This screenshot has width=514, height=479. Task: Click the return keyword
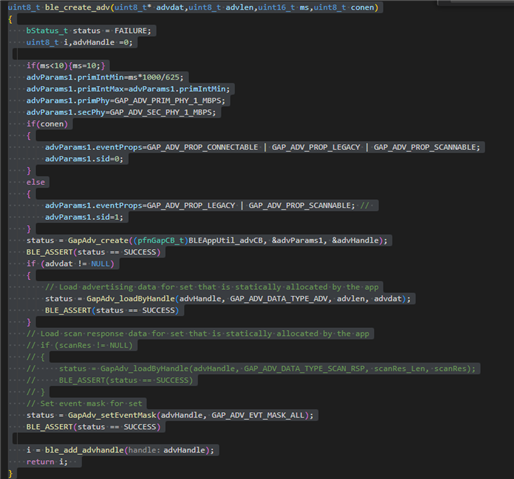40,462
